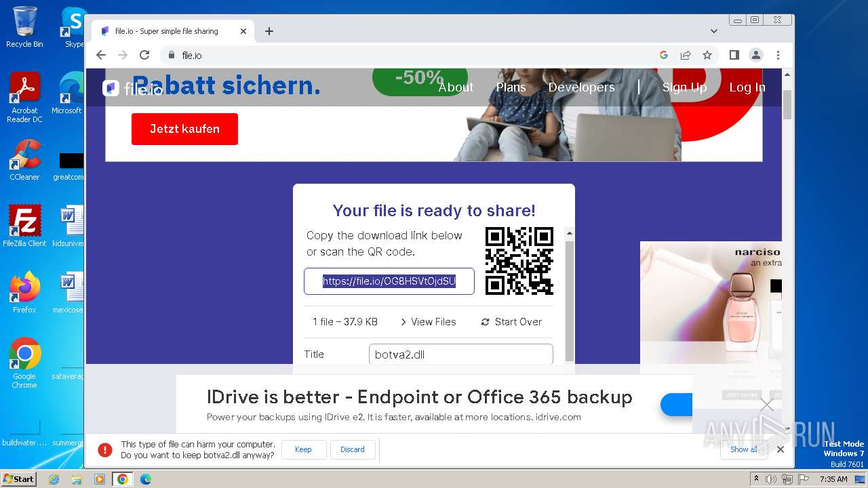Image resolution: width=868 pixels, height=488 pixels.
Task: Edit the Title field botva2.dll
Action: click(461, 354)
